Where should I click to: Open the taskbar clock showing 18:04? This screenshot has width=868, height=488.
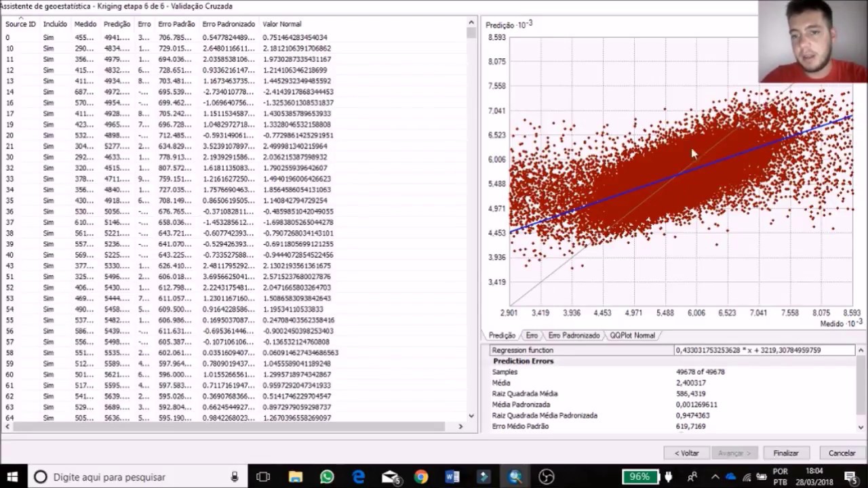pyautogui.click(x=814, y=477)
